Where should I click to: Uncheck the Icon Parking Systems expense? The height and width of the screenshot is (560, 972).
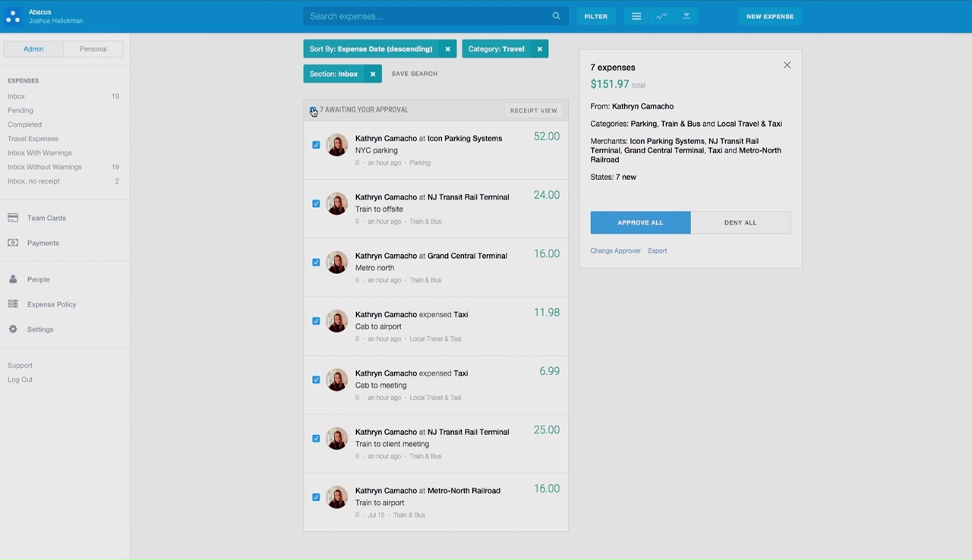(316, 145)
